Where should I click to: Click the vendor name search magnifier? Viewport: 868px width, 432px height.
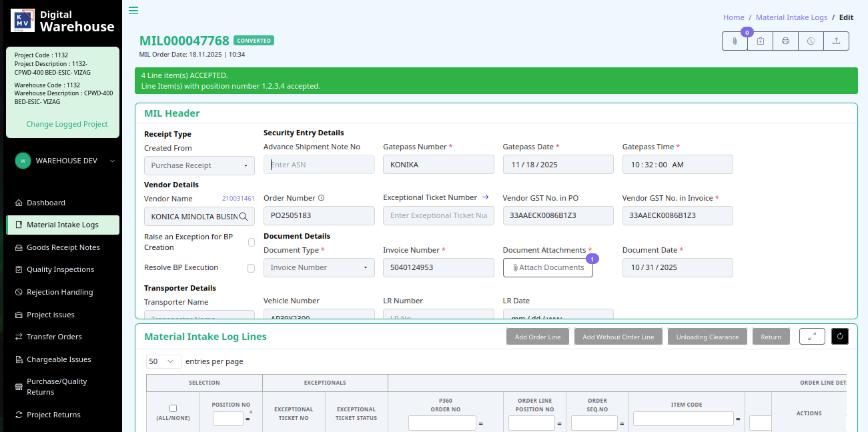(244, 217)
